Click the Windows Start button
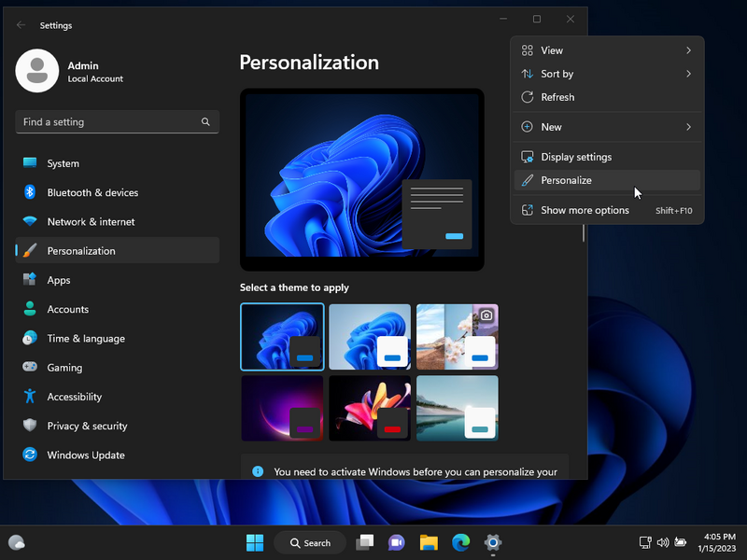The width and height of the screenshot is (747, 560). pyautogui.click(x=254, y=542)
